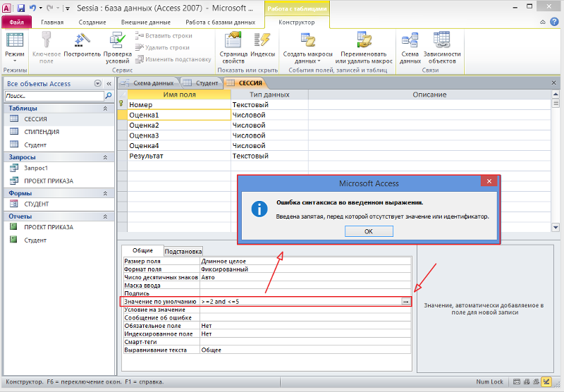This screenshot has width=564, height=392.
Task: Collapse the Таблицы group
Action: point(105,109)
